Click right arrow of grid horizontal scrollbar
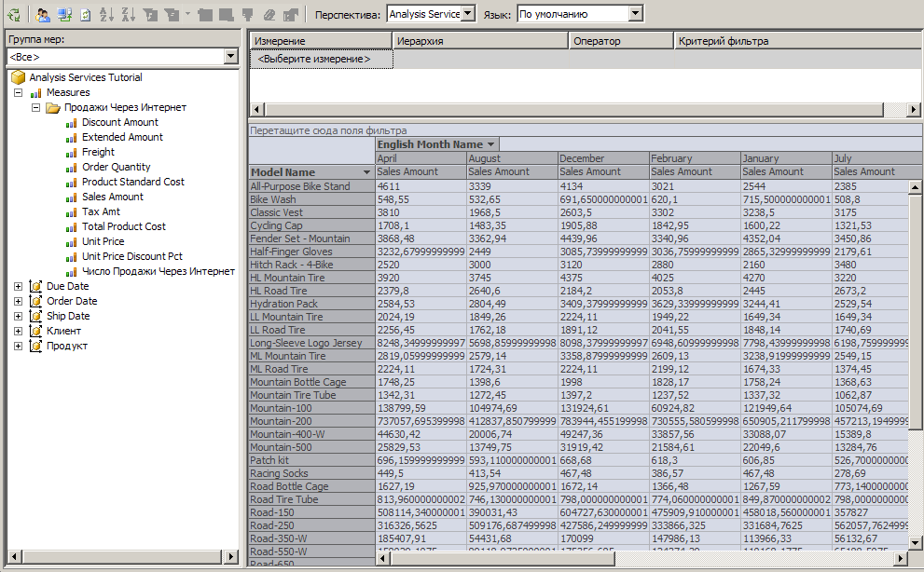 tap(901, 557)
